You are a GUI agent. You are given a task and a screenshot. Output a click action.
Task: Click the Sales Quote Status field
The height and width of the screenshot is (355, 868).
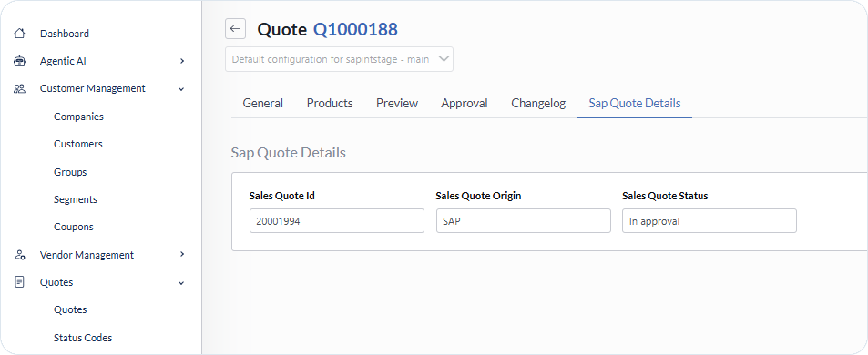(x=710, y=220)
